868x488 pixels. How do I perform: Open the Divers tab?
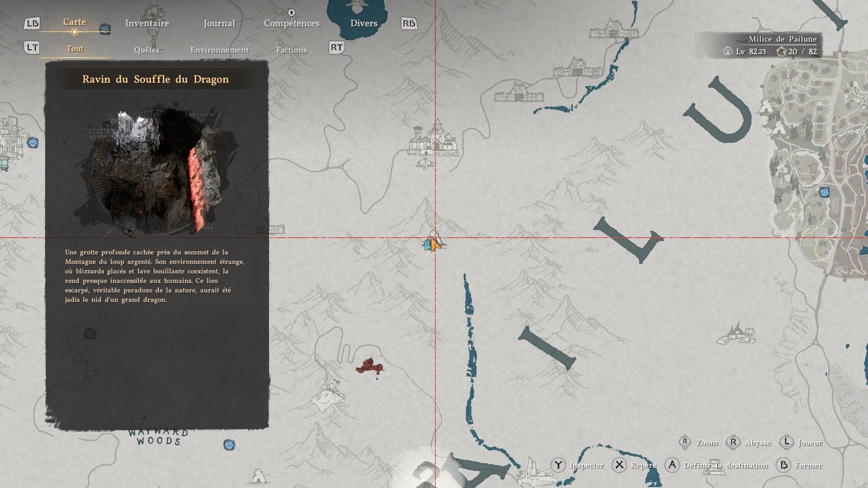point(363,23)
